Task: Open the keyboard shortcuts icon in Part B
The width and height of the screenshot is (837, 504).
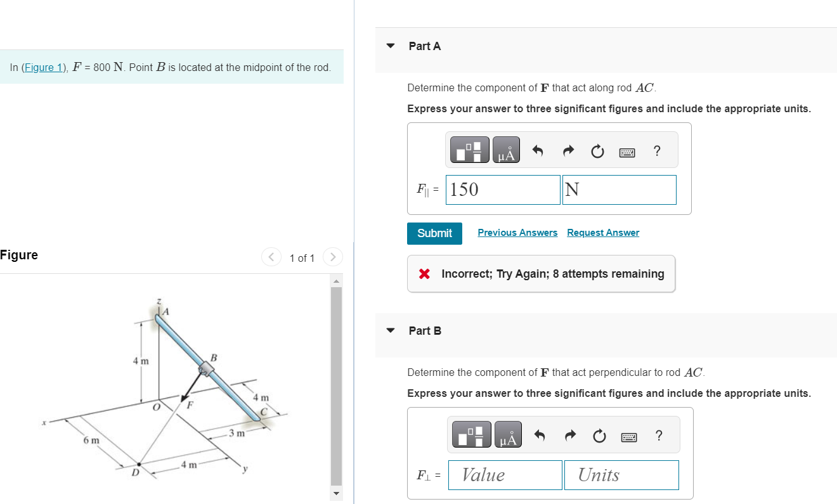Action: [628, 436]
